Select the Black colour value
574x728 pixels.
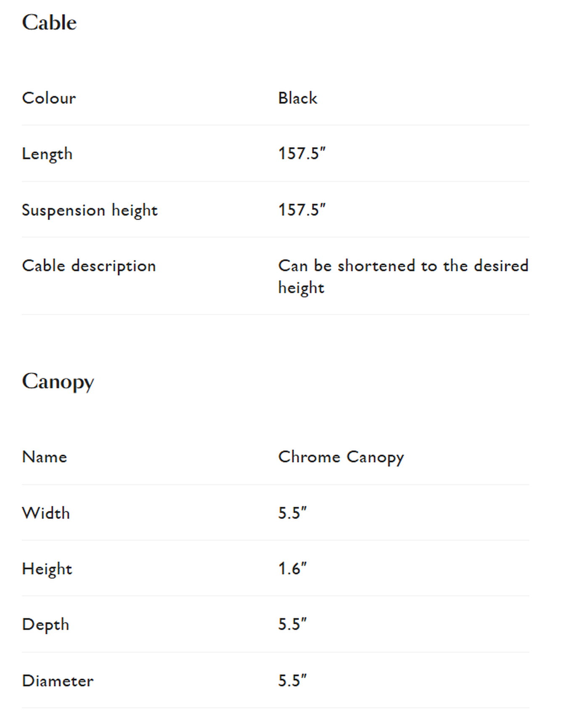pos(297,98)
